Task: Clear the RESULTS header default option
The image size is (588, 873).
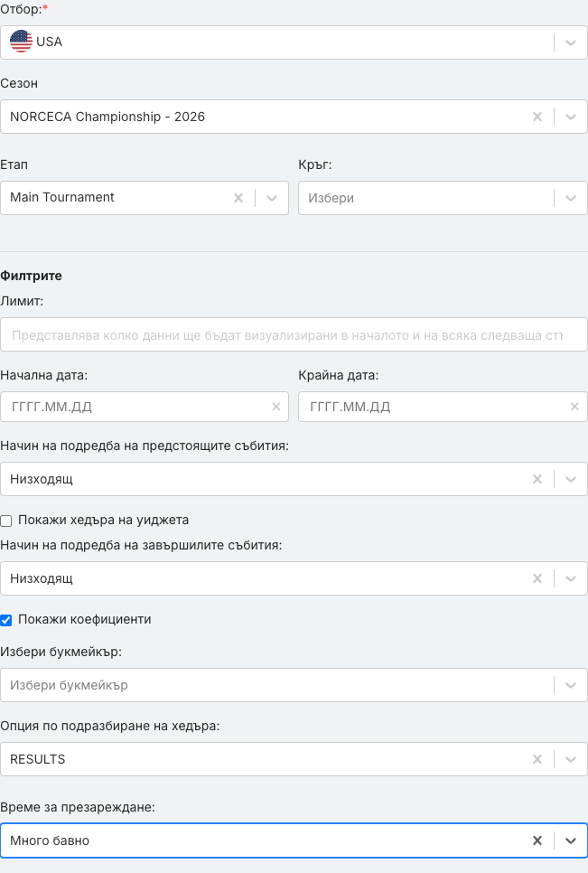Action: point(537,759)
